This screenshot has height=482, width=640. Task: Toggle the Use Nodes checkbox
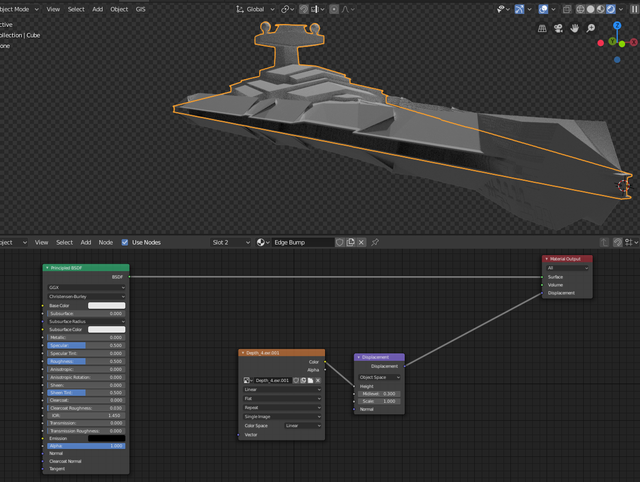[x=125, y=242]
